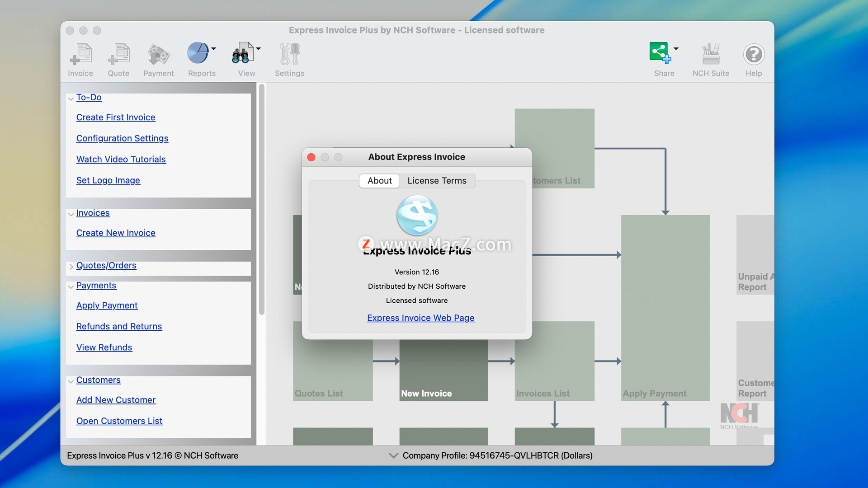The width and height of the screenshot is (868, 488).
Task: Click the Payments heading link
Action: point(96,286)
